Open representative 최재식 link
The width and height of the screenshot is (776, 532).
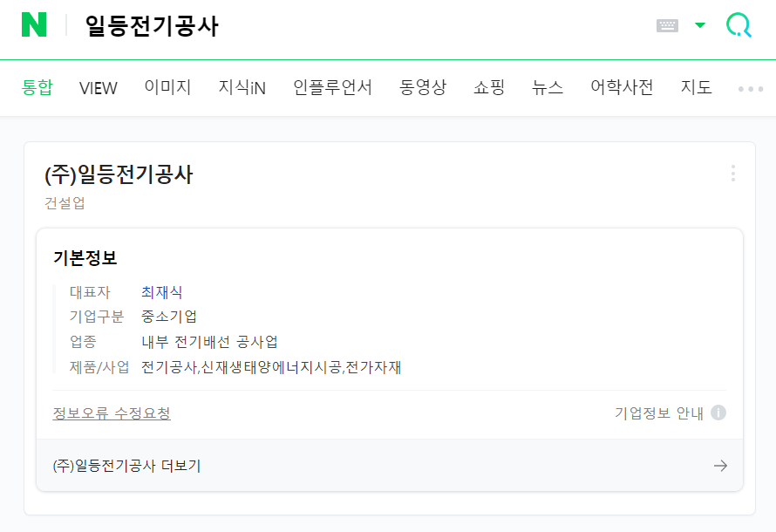coord(162,292)
